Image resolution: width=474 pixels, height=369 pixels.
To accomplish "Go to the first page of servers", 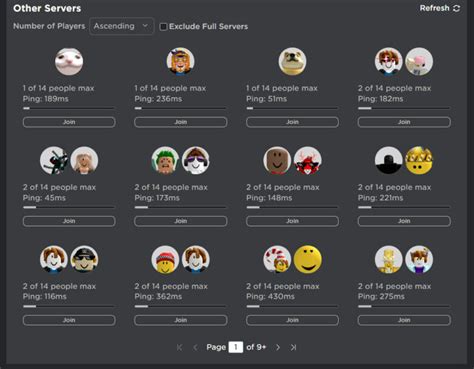I will (179, 347).
